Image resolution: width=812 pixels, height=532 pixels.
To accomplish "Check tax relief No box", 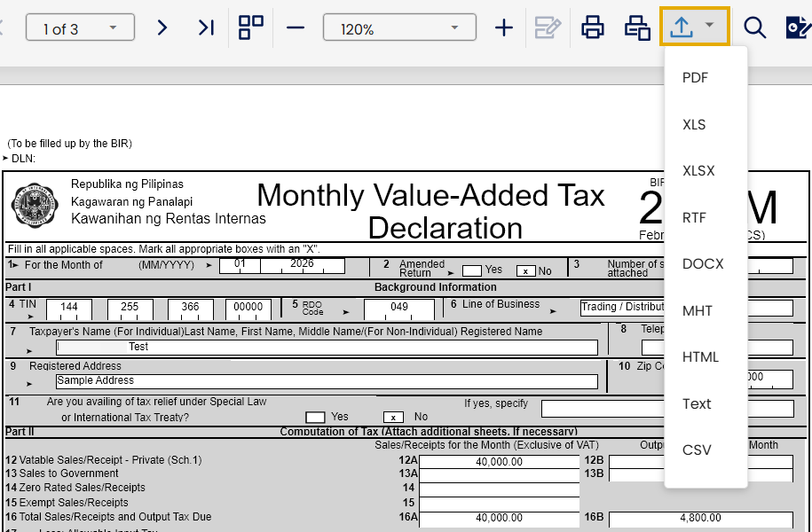I will pos(393,417).
